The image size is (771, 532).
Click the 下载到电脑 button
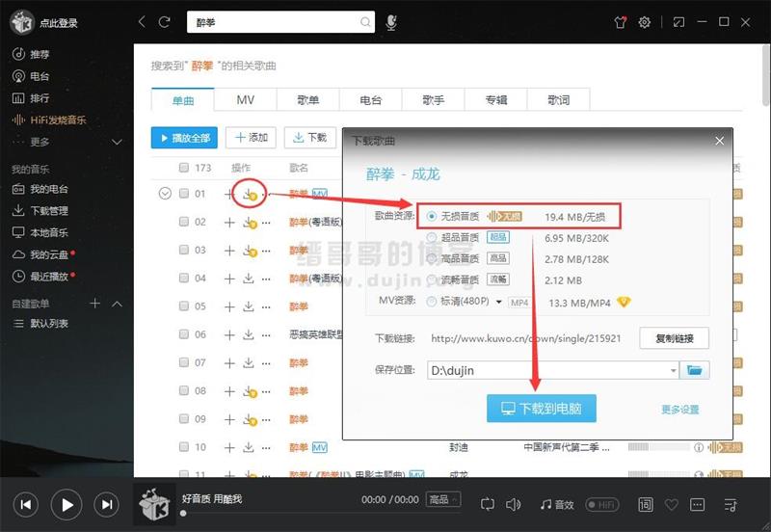pos(542,409)
